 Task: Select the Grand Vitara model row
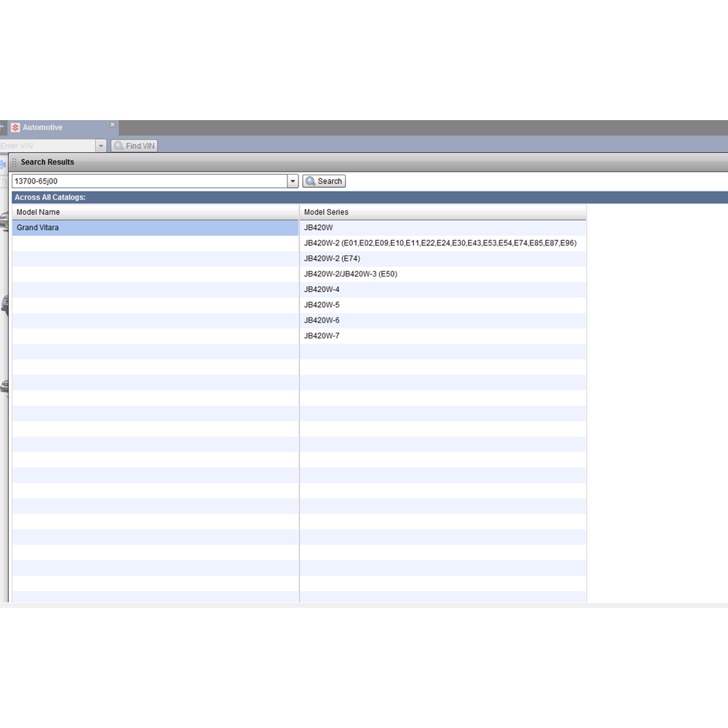click(155, 228)
